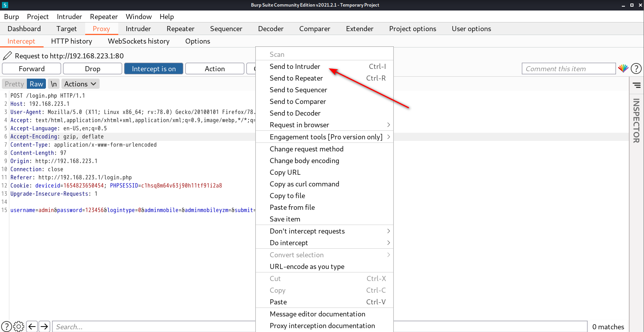
Task: Click the search settings gear icon
Action: (x=19, y=327)
